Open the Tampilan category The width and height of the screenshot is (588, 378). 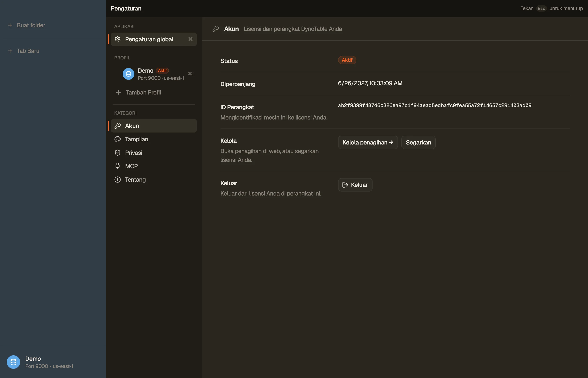click(154, 139)
